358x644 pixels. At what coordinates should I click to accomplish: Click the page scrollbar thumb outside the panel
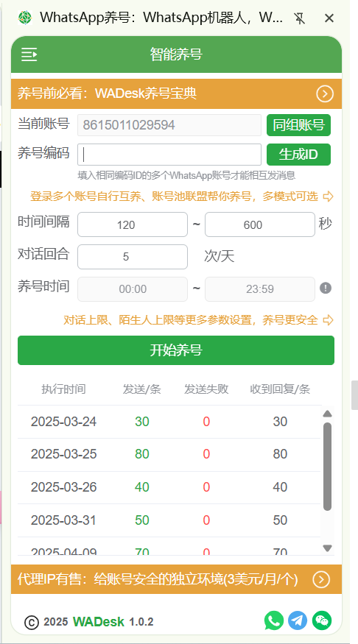[354, 395]
